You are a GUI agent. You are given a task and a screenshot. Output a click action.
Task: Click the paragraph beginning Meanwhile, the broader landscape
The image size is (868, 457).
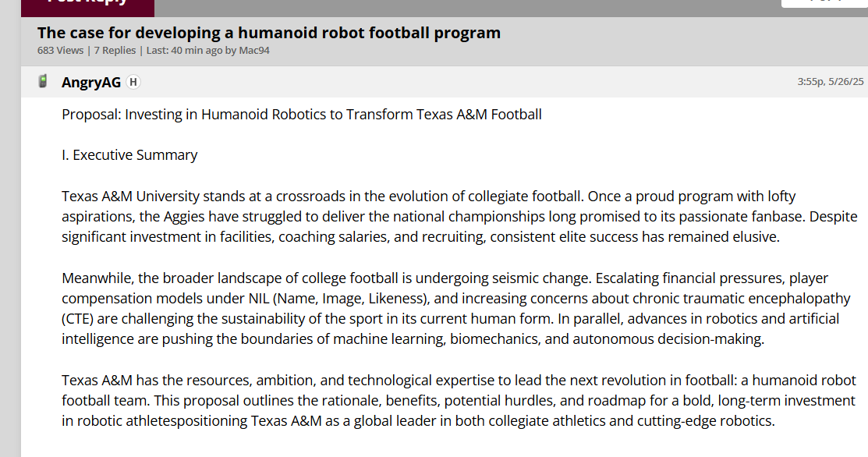click(x=456, y=309)
